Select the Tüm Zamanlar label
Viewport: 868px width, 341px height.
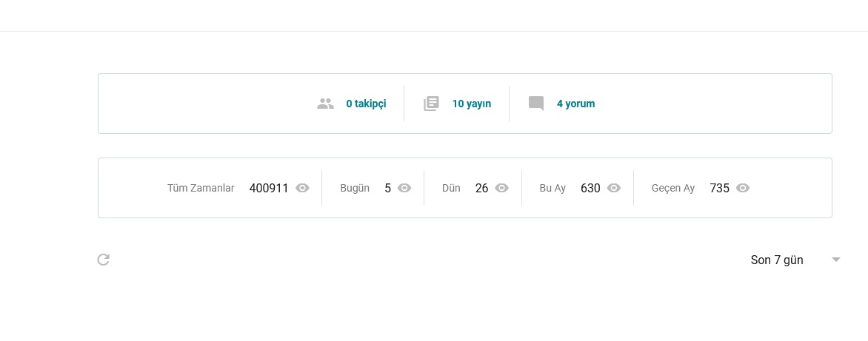[x=201, y=188]
